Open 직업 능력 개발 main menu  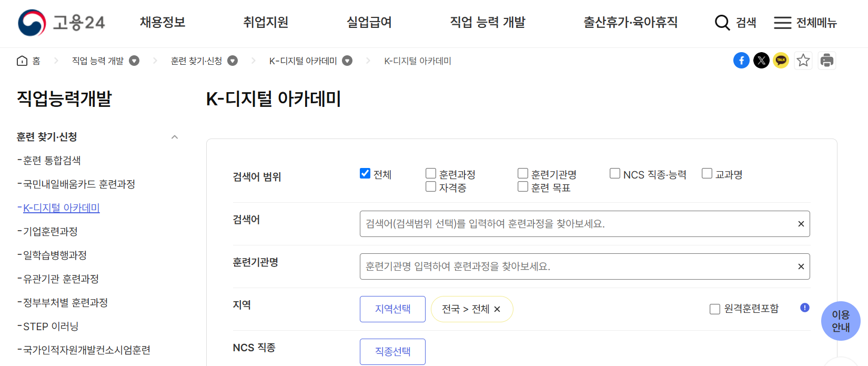point(488,22)
